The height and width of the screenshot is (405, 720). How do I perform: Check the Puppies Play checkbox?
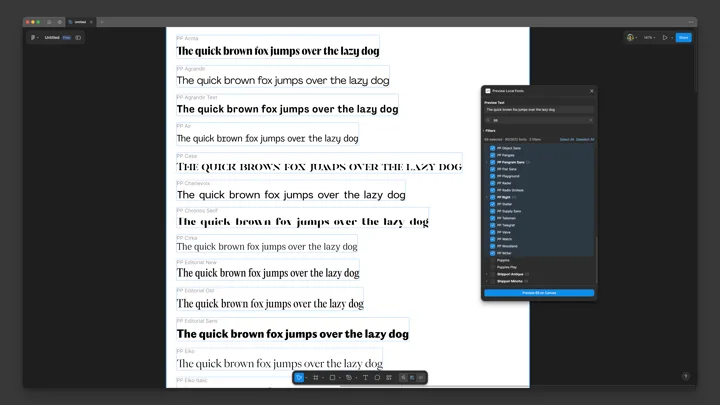tap(492, 267)
